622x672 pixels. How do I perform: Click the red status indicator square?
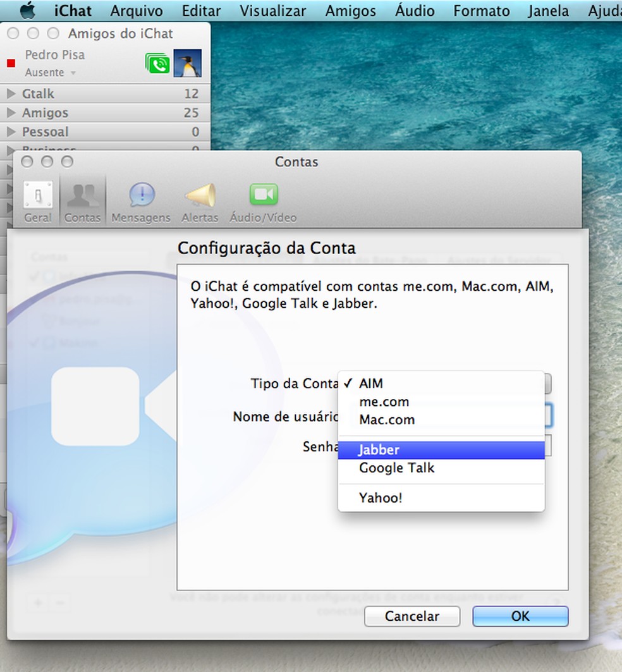(x=11, y=63)
